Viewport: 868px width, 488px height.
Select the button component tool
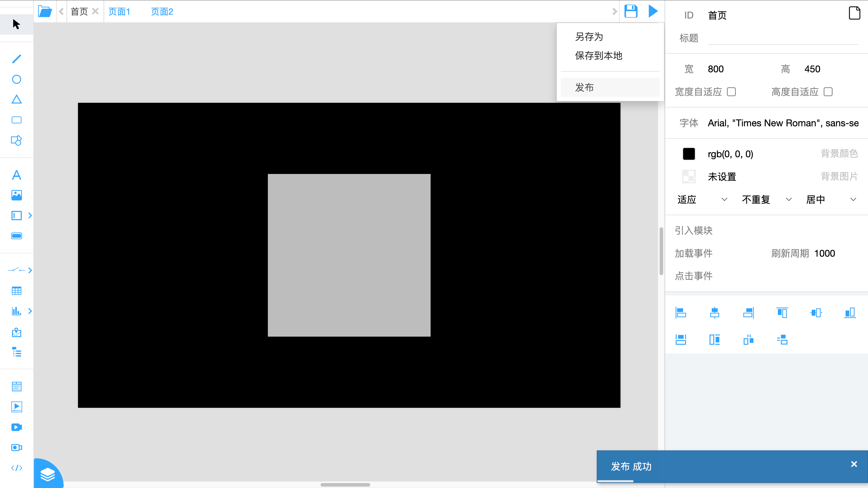[x=17, y=236]
